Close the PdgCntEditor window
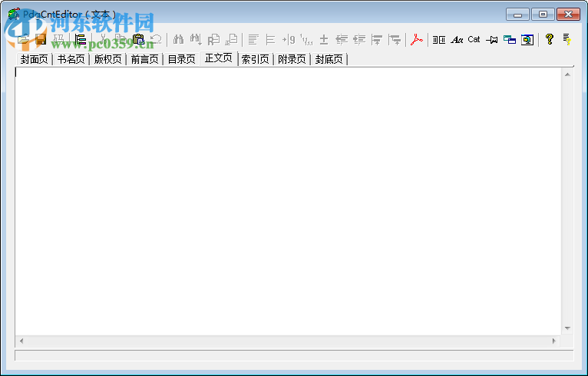This screenshot has height=376, width=588. pos(568,15)
